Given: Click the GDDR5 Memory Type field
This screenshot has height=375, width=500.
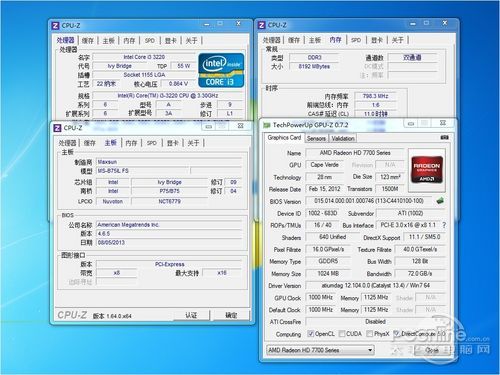Looking at the screenshot, I should click(328, 261).
